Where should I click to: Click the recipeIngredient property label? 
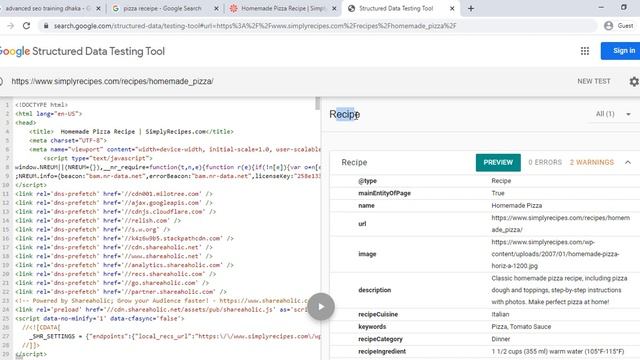[382, 351]
